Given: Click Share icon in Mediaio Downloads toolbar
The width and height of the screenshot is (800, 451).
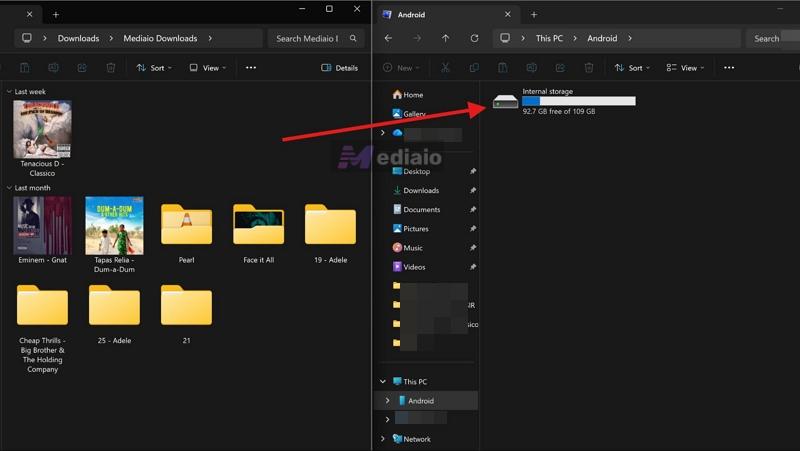Looking at the screenshot, I should coord(82,68).
